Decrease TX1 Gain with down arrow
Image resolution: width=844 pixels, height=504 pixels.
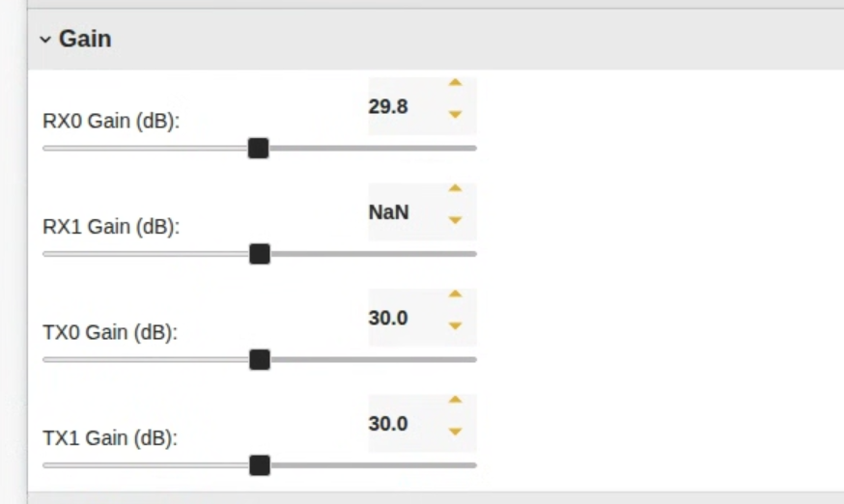[x=456, y=432]
